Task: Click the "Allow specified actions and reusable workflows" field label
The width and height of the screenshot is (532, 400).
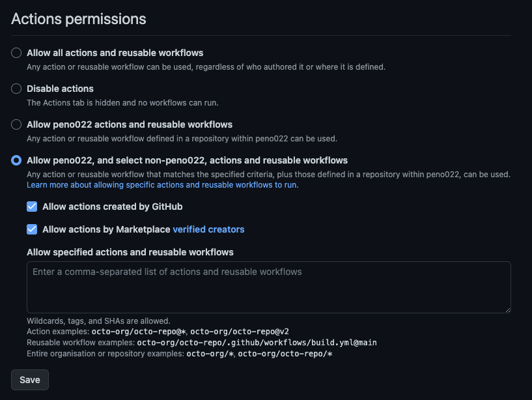Action: point(130,252)
